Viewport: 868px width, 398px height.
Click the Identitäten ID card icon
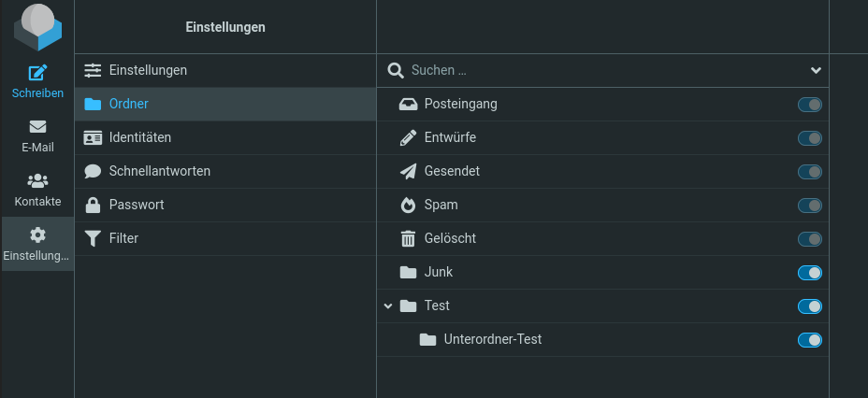[x=93, y=137]
